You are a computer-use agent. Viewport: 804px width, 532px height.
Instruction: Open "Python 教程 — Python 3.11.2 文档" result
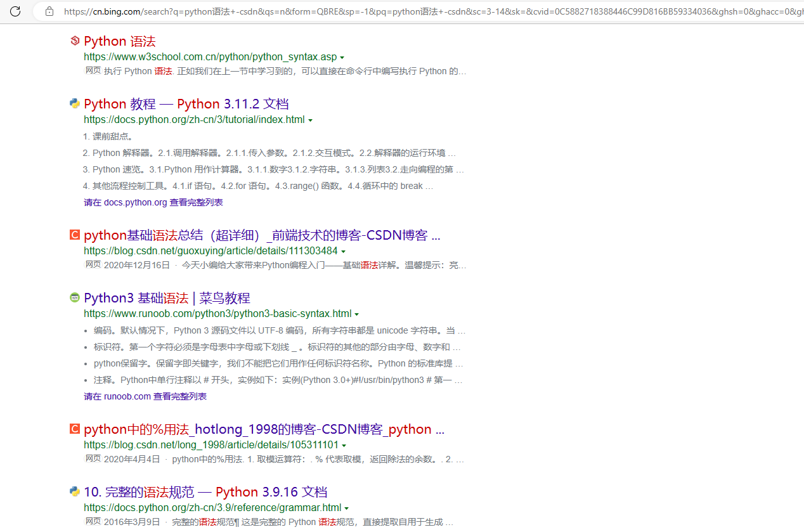coord(186,104)
